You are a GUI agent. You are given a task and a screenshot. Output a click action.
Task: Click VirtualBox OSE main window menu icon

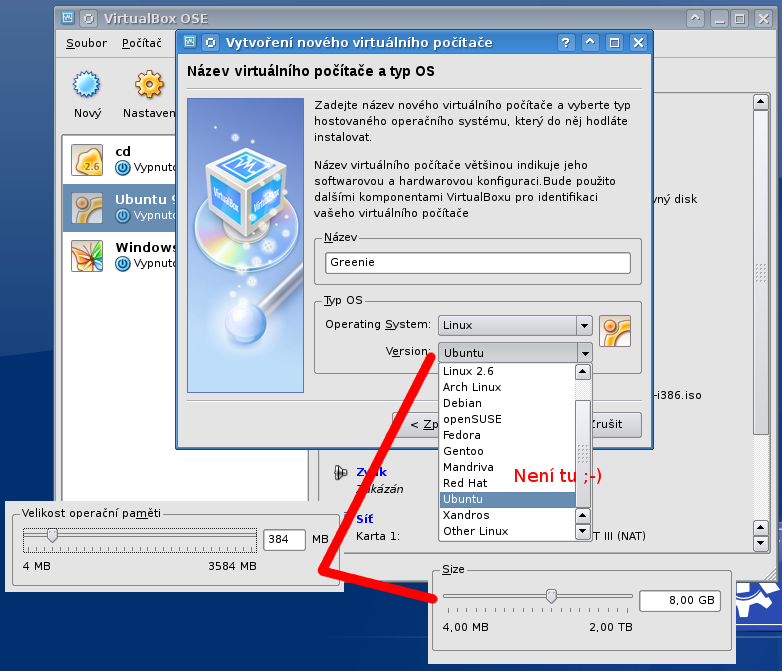click(x=67, y=18)
